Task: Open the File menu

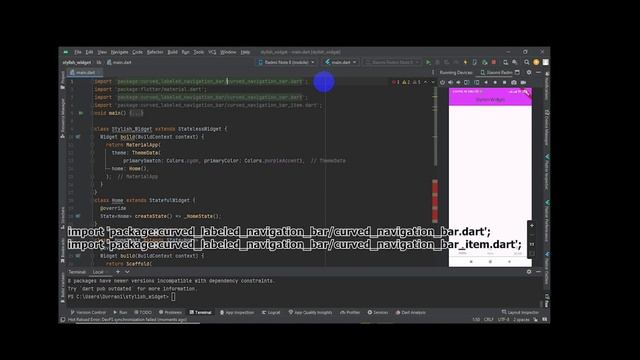Action: click(x=78, y=52)
